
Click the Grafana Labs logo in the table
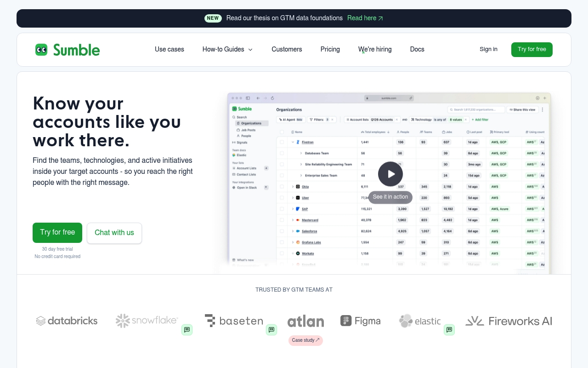pos(298,242)
